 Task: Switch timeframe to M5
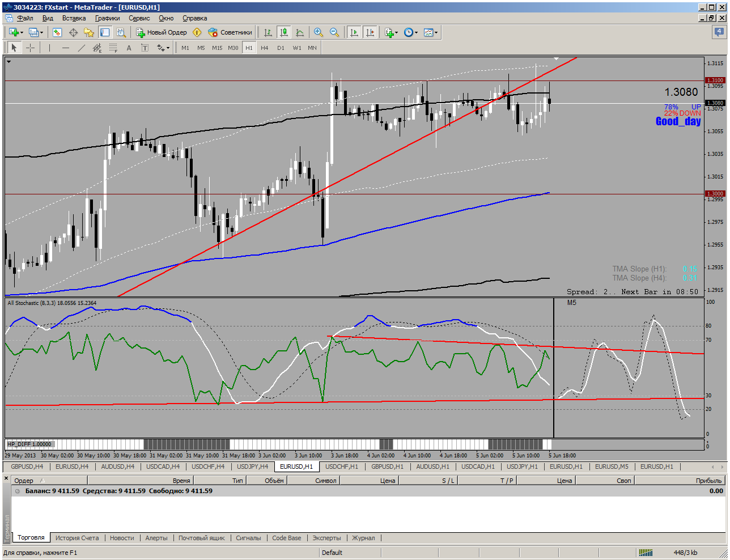201,48
